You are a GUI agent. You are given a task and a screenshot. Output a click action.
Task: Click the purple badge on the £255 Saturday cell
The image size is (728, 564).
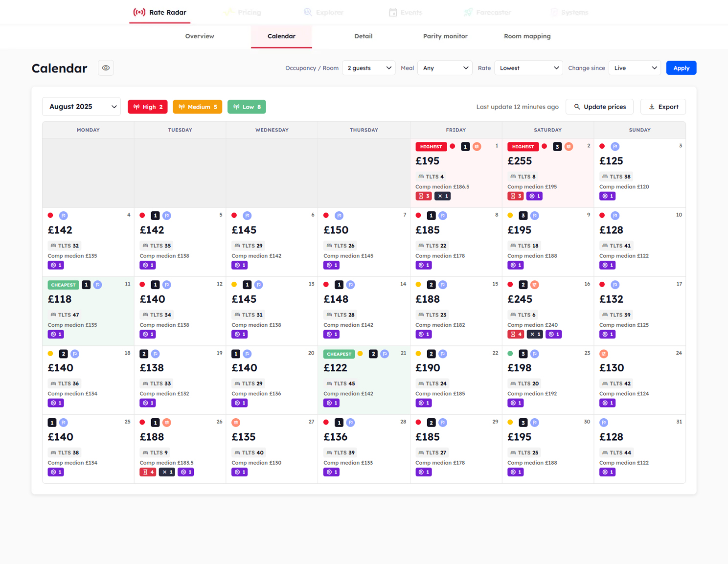click(x=534, y=196)
